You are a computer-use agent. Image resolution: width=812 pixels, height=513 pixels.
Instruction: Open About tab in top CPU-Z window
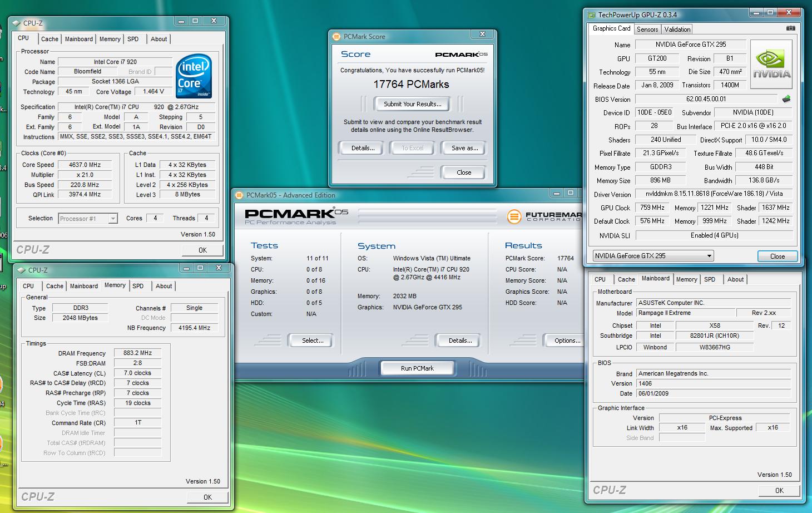159,39
